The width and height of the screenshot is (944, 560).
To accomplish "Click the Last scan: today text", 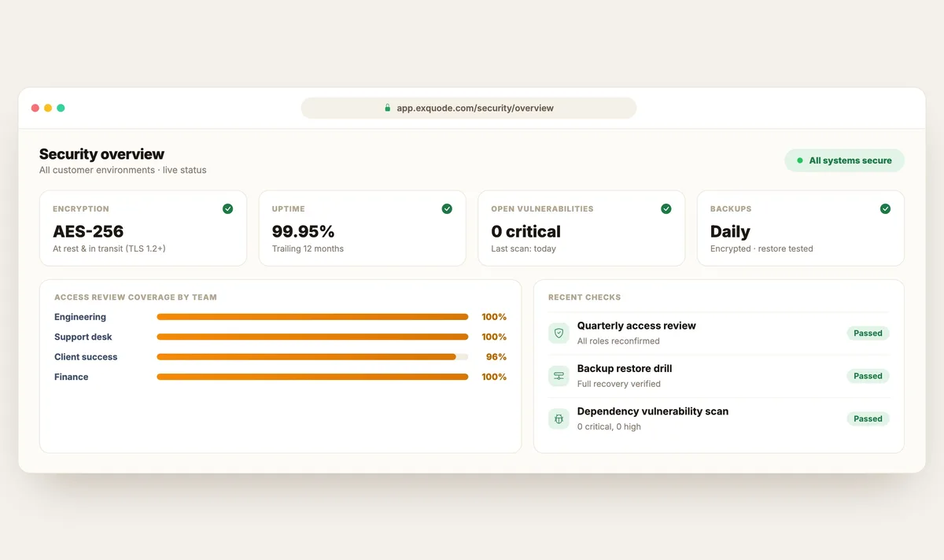I will 523,249.
